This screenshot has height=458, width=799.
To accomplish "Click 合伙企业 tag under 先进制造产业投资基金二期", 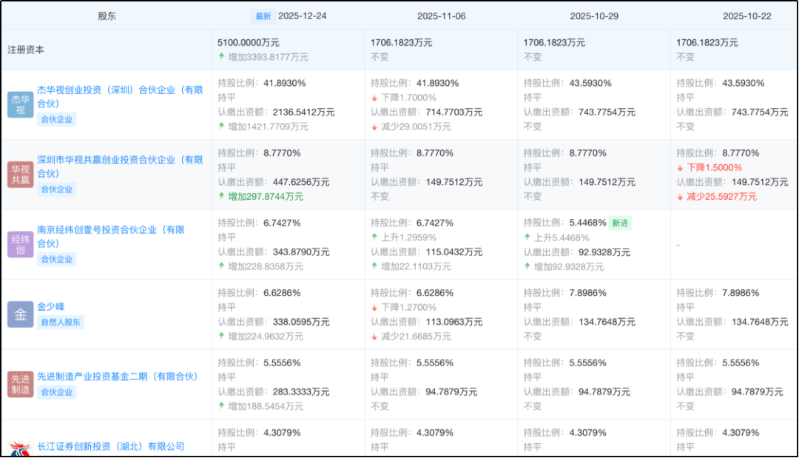I will point(56,393).
